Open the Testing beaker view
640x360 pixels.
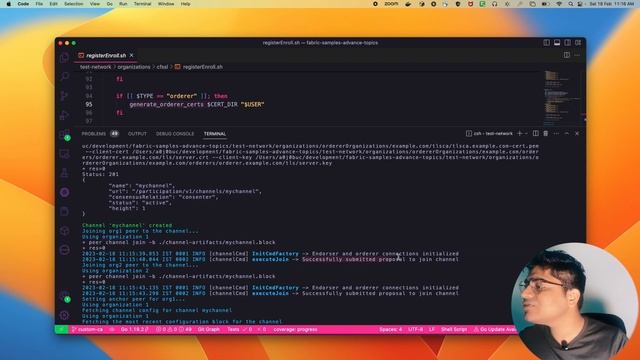(x=64, y=173)
